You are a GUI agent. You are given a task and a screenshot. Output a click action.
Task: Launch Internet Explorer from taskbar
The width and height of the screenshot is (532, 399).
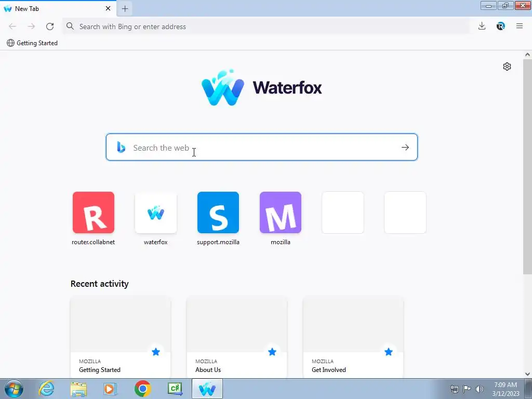(46, 389)
